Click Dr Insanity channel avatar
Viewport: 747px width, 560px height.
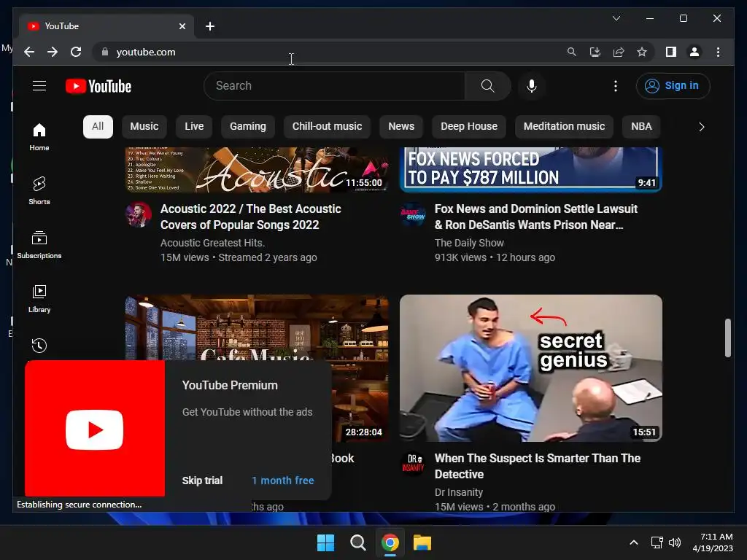[x=413, y=464]
